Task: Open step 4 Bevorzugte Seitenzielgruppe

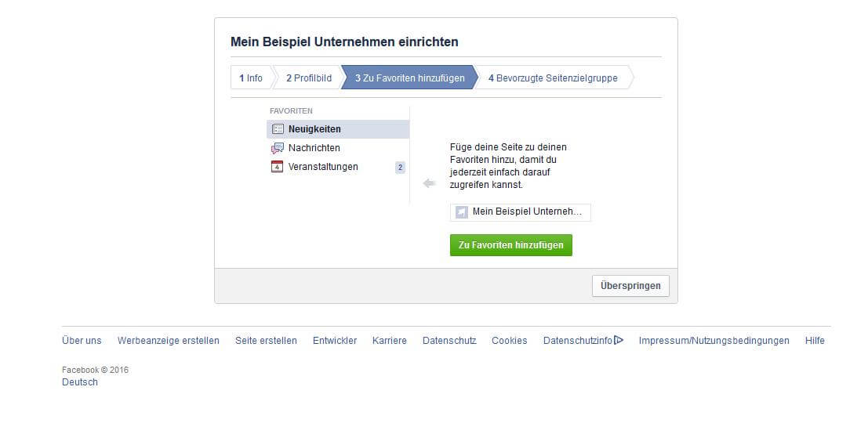Action: 553,78
